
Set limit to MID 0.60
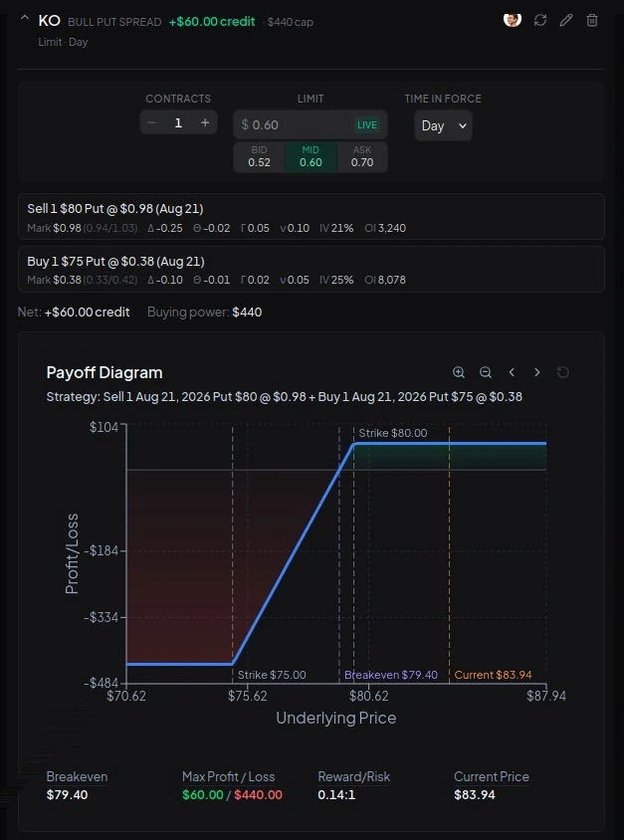pyautogui.click(x=311, y=157)
